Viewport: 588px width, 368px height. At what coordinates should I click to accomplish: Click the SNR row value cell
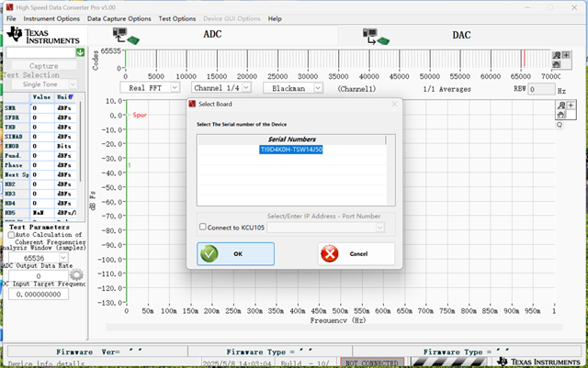point(42,108)
